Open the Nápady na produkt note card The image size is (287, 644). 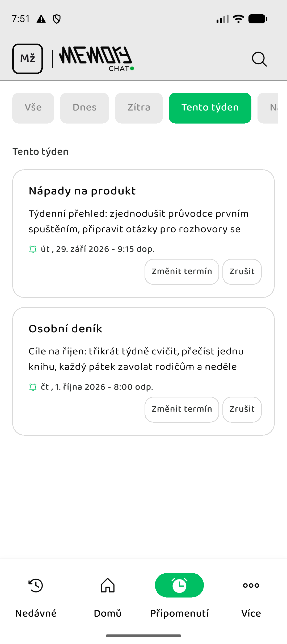click(x=143, y=234)
